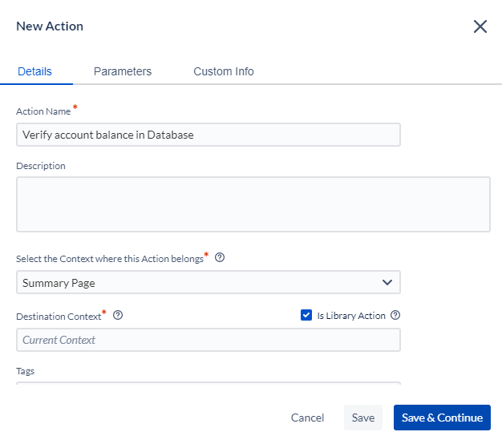Go to the Custom Info tab
This screenshot has height=448, width=502.
click(224, 71)
